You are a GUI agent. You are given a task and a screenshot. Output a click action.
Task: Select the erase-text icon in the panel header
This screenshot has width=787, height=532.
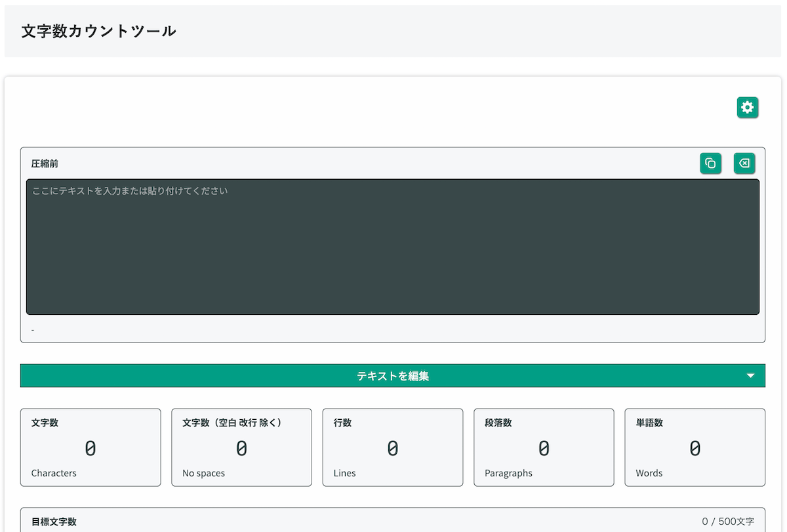click(x=744, y=163)
